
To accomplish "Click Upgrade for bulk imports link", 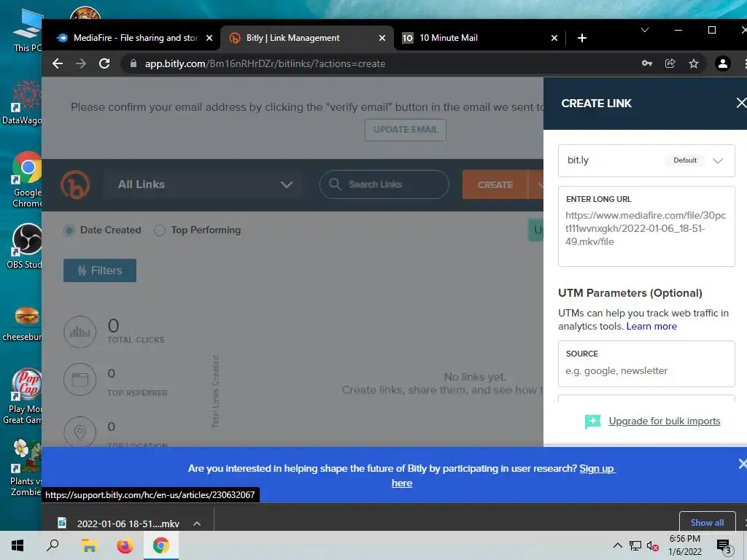I will point(664,421).
